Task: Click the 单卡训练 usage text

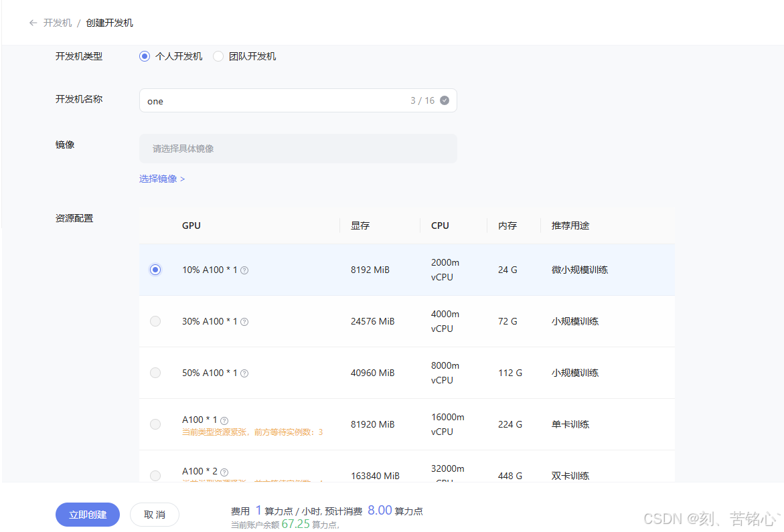Action: coord(570,424)
